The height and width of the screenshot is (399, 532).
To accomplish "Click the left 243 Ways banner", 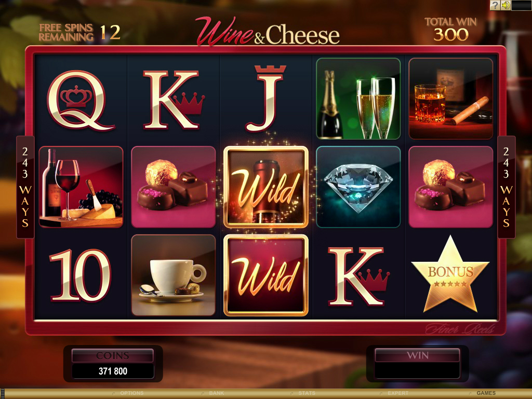I will click(25, 187).
